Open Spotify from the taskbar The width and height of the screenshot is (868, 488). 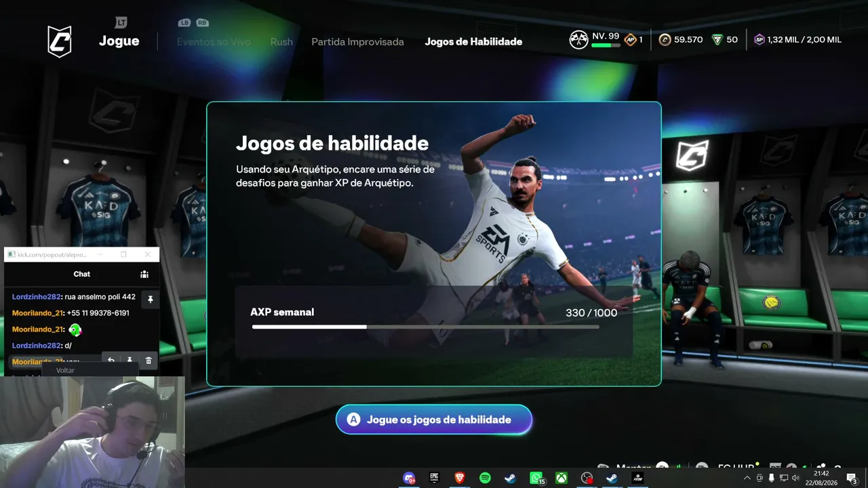pos(485,478)
